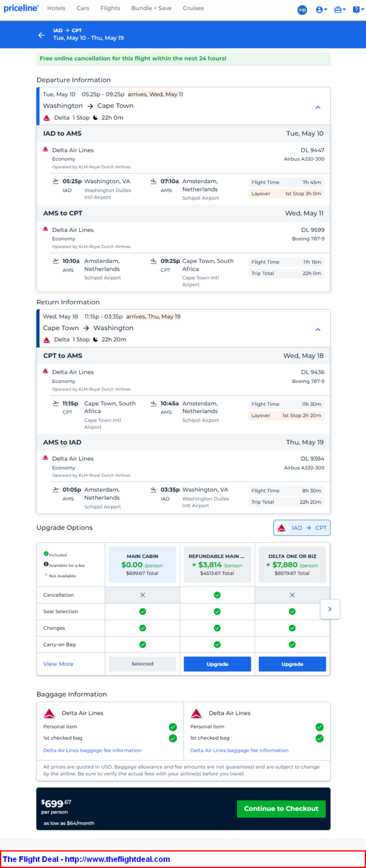This screenshot has width=366, height=868.
Task: Click Cancellation checkmark for Refundable Main
Action: (217, 595)
